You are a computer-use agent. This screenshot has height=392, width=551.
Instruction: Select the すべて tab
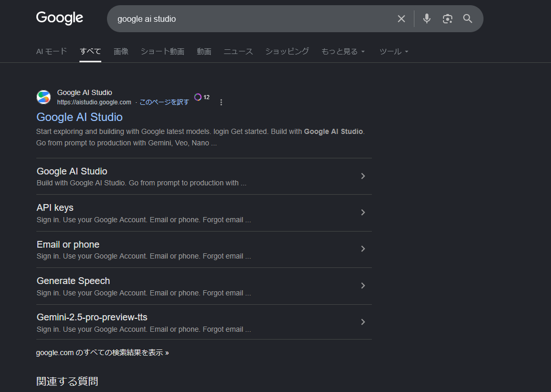[x=90, y=51]
